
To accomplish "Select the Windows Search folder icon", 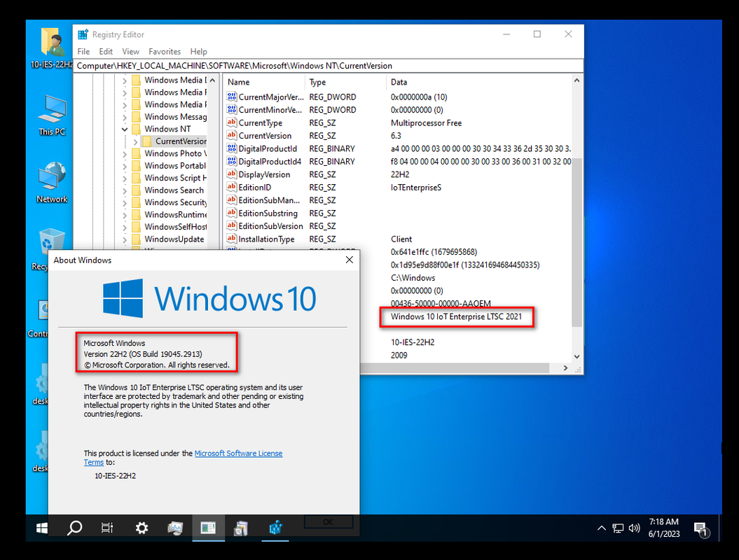I will point(136,190).
